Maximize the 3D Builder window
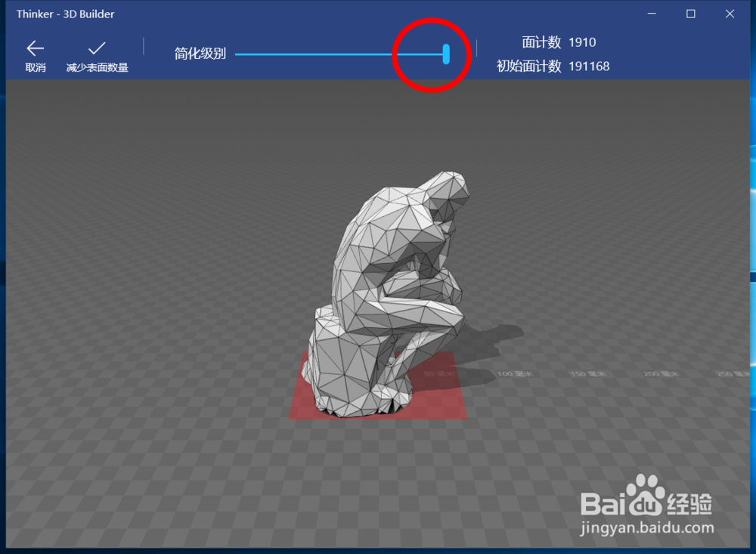Viewport: 756px width, 554px height. coord(690,14)
